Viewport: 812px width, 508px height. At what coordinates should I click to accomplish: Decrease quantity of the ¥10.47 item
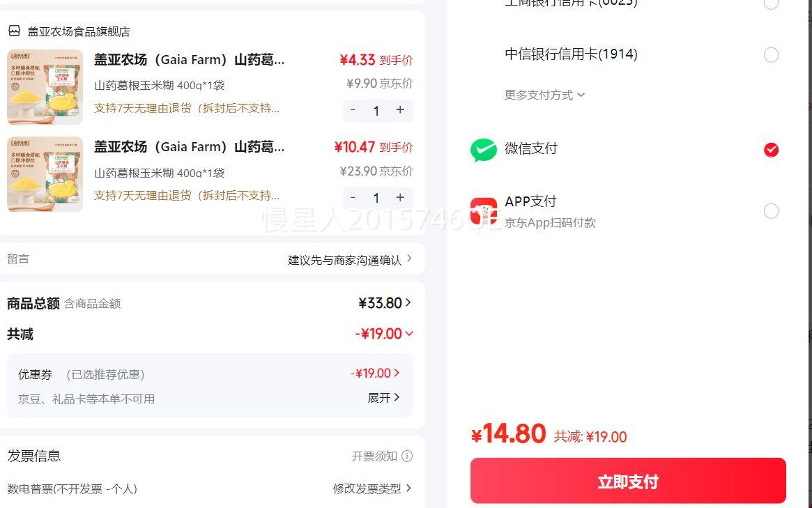click(x=353, y=198)
